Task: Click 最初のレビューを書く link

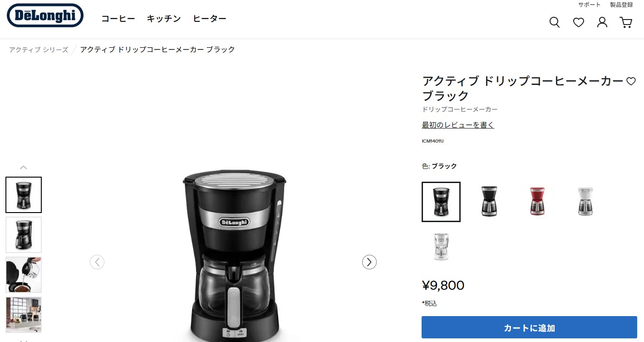Action: point(458,125)
